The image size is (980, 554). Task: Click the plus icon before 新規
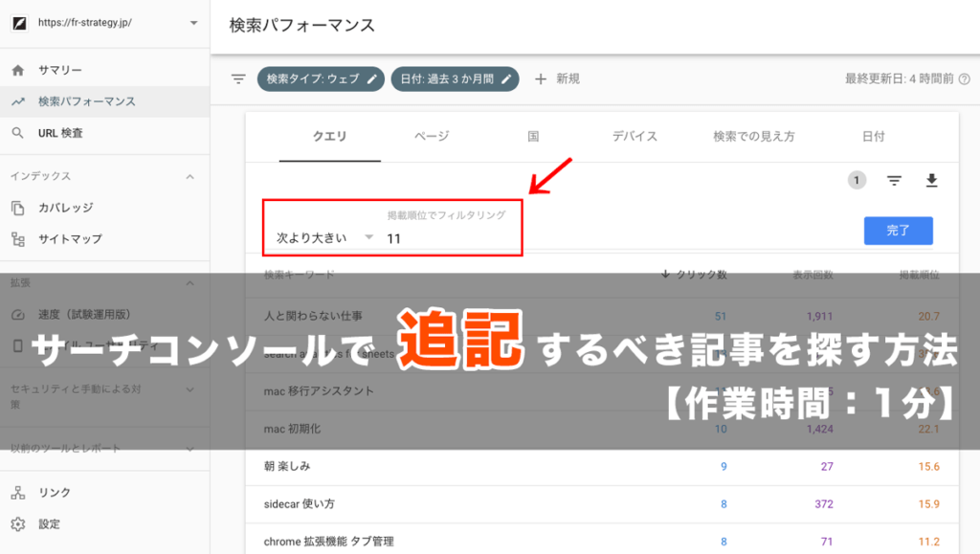coord(541,79)
